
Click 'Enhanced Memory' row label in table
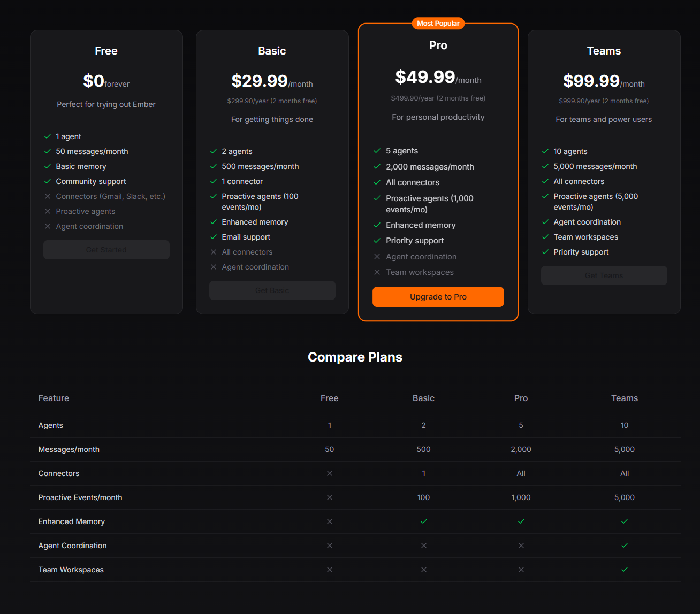[x=71, y=521]
